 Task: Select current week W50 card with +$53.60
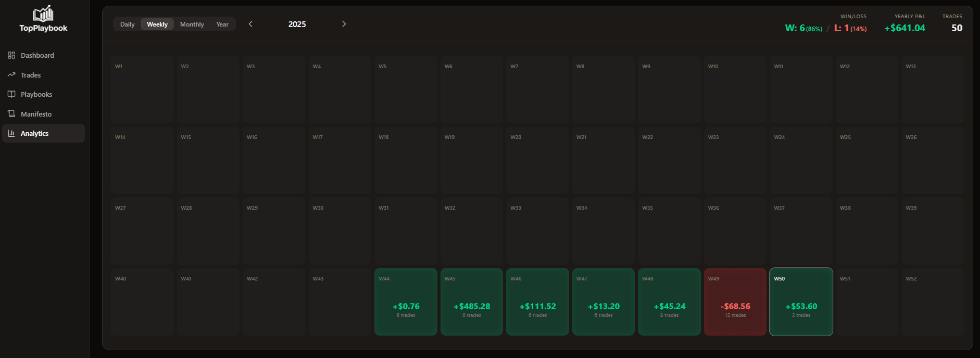pyautogui.click(x=801, y=302)
